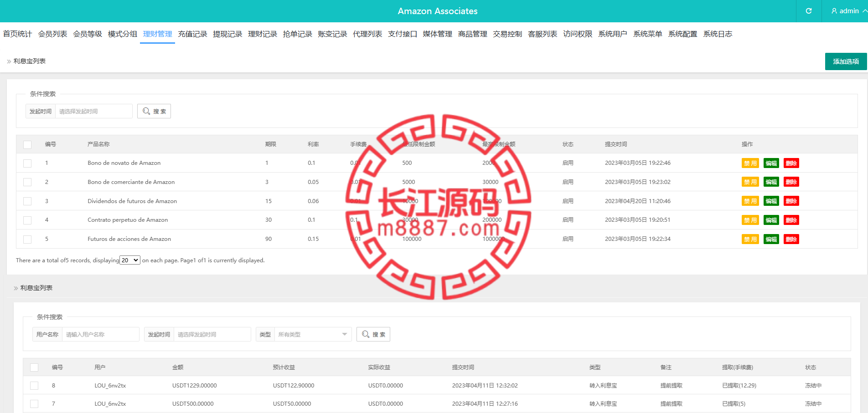868x413 pixels.
Task: Open the 首页统计 menu
Action: coord(17,34)
